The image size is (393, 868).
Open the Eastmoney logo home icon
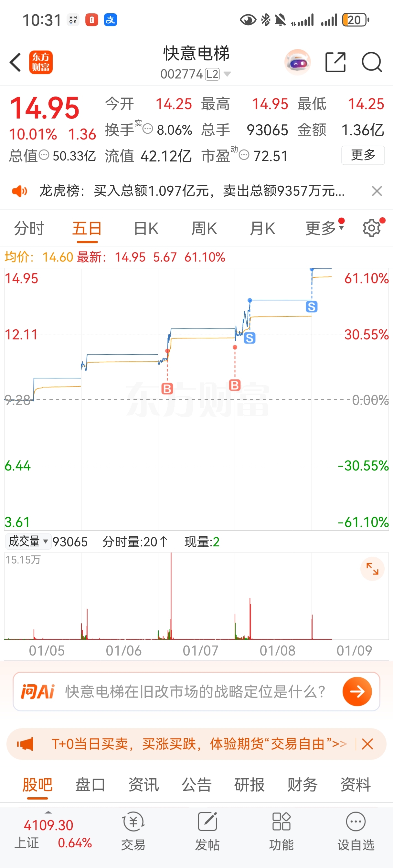[x=41, y=62]
